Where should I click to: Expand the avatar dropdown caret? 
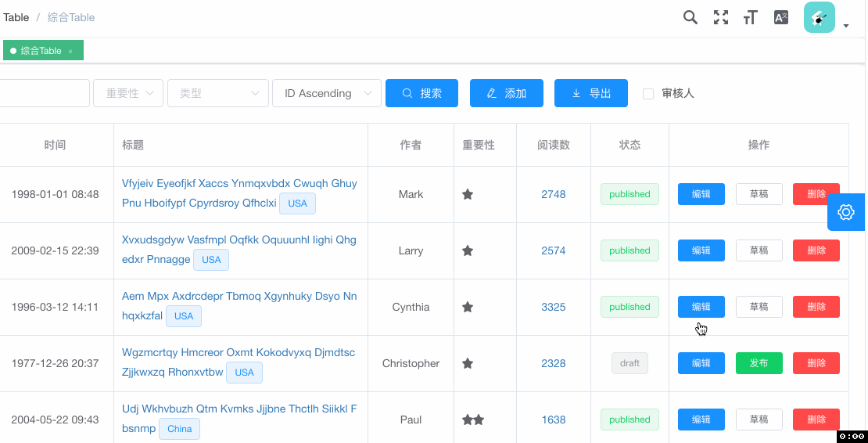coord(846,26)
